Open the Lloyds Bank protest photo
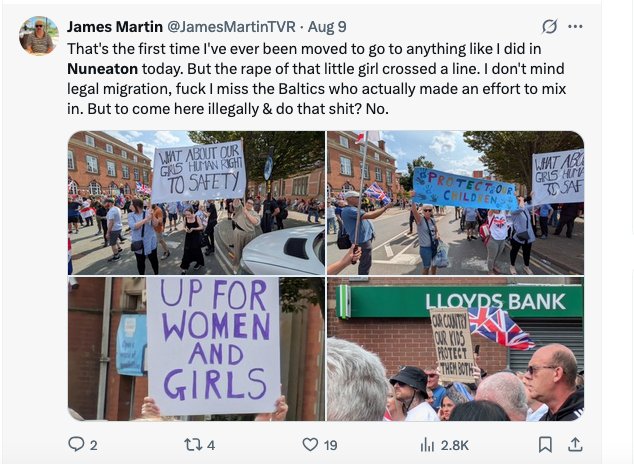634x464 pixels. (455, 349)
